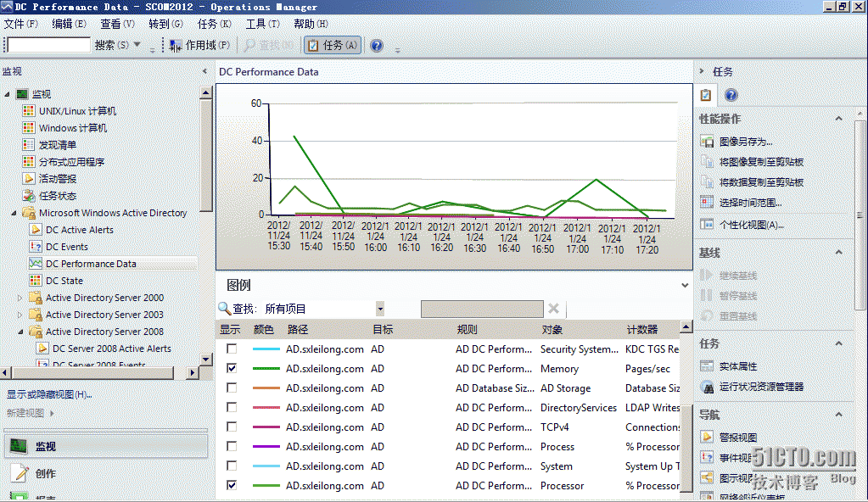Collapse the 导航 section chevron

coord(838,415)
